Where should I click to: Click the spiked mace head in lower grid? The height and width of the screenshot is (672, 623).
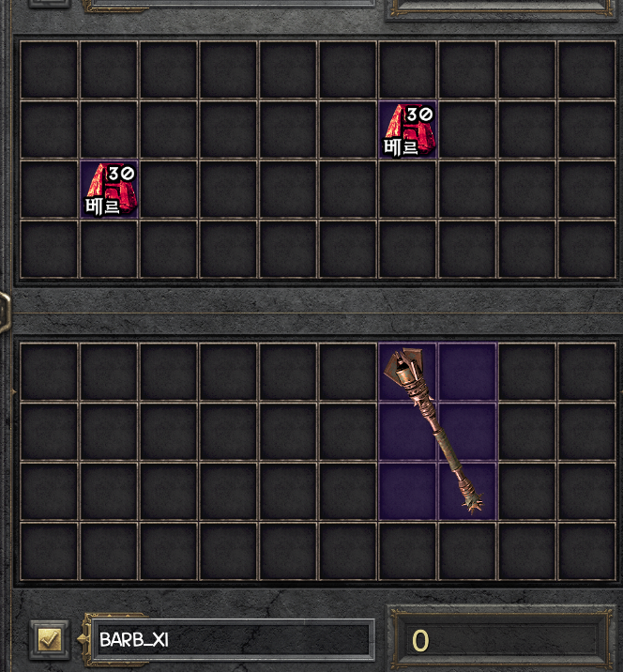[x=404, y=367]
